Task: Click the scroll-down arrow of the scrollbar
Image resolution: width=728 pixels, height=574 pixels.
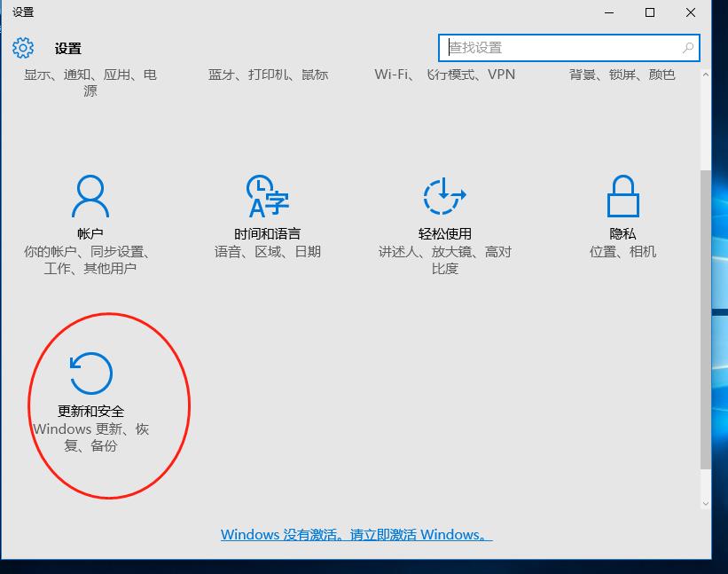Action: point(705,504)
